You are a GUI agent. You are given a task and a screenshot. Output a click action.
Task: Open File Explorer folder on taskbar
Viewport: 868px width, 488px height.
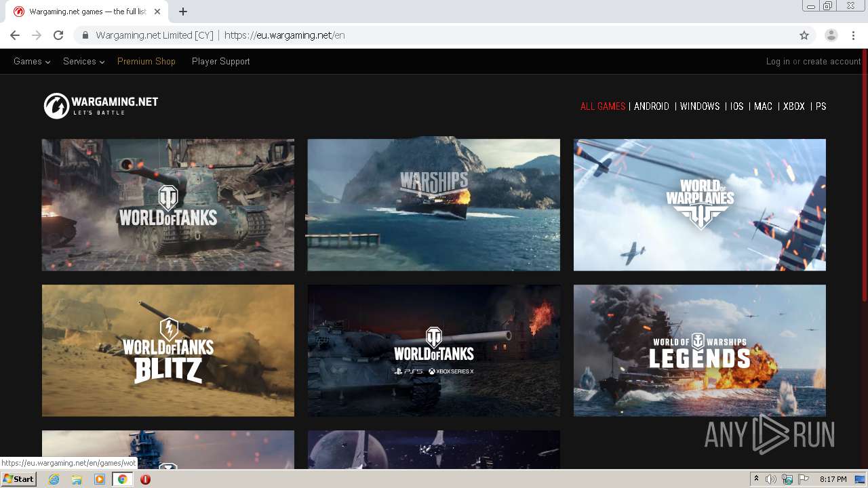77,479
